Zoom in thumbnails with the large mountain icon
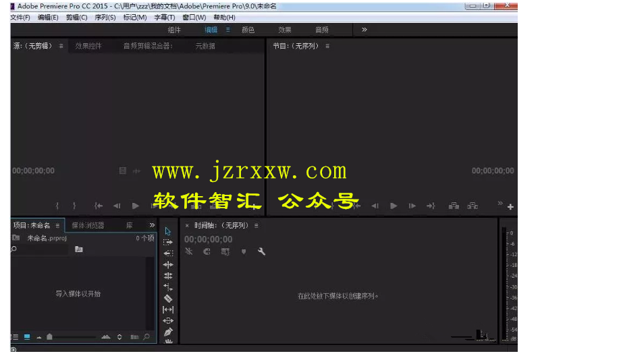 pos(106,337)
